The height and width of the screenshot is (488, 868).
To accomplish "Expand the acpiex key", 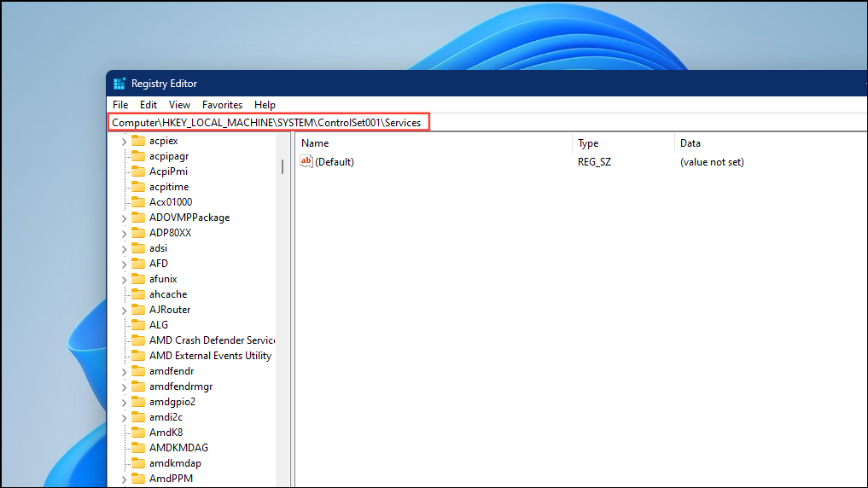I will click(x=124, y=142).
